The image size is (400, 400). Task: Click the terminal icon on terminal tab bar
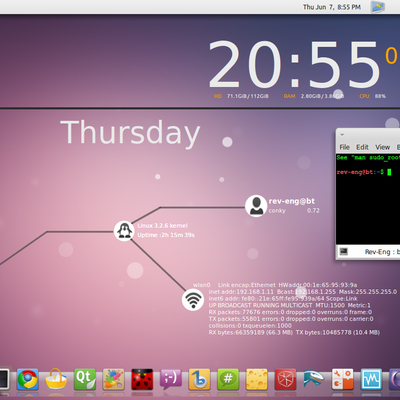coord(343,251)
